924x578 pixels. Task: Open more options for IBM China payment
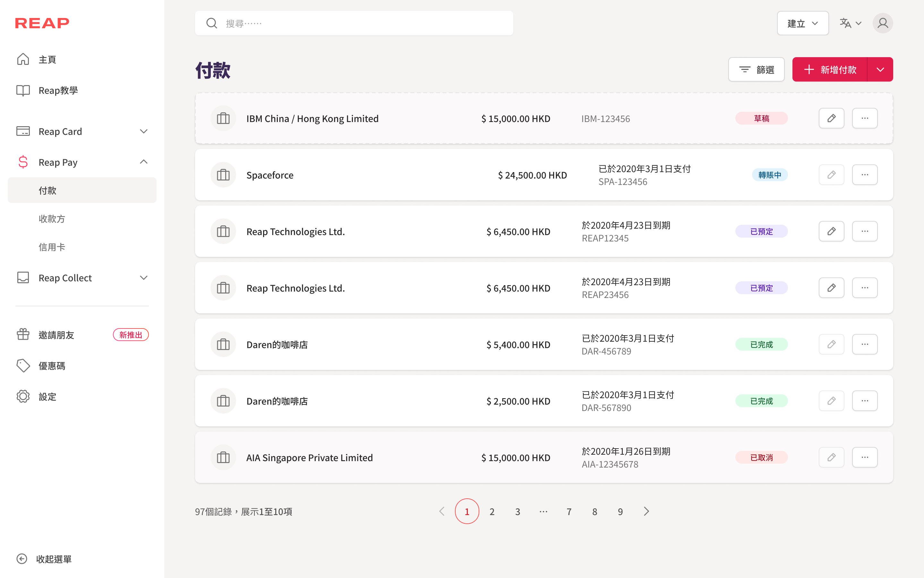(865, 118)
